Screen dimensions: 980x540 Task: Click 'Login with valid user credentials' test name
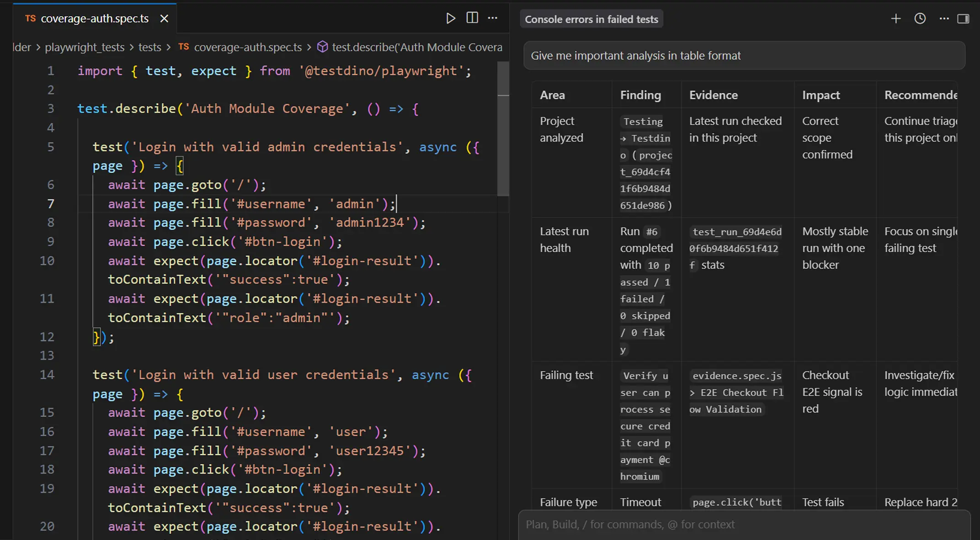[263, 375]
